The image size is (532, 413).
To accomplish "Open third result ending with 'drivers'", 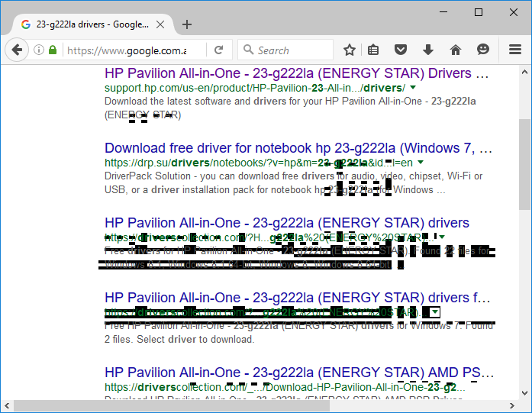I will [x=287, y=223].
